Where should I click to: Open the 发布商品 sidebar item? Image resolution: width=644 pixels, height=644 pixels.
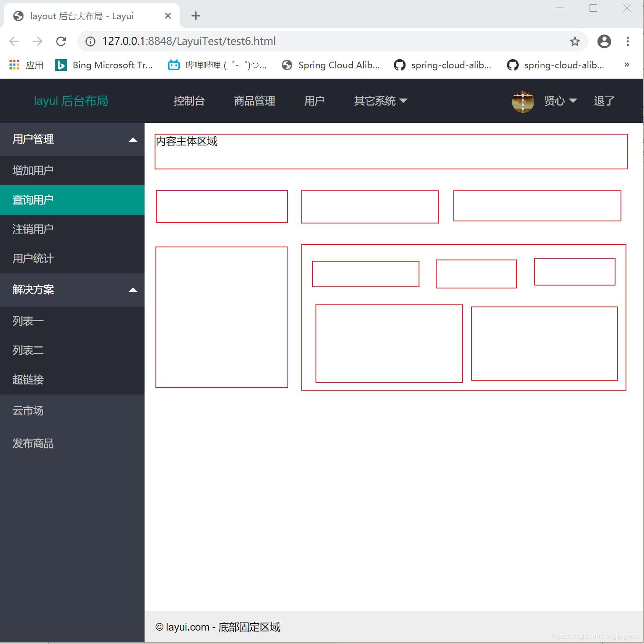coord(72,444)
